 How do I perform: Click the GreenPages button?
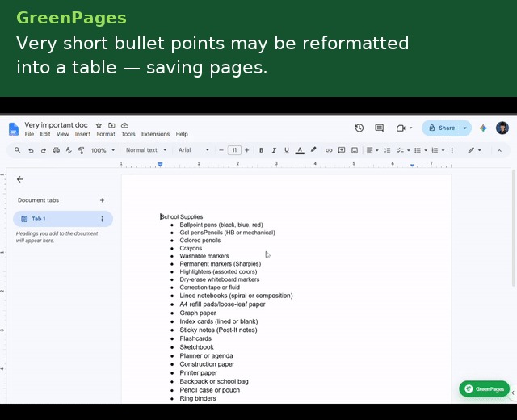point(485,389)
